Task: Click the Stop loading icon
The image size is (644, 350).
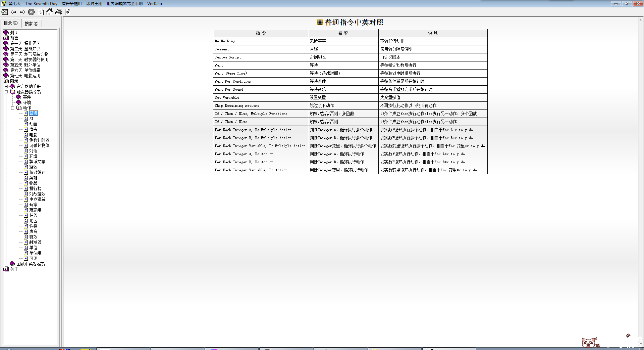Action: tap(31, 12)
